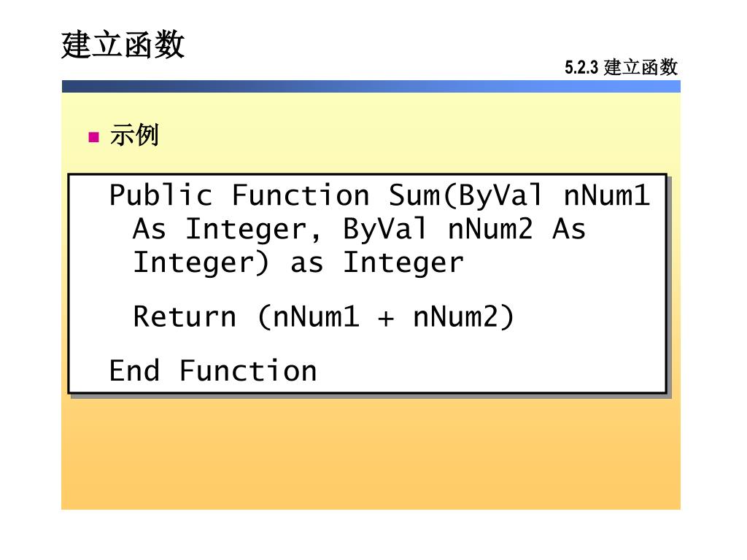Select the 示例 bullet text
The width and height of the screenshot is (747, 560).
pos(133,136)
